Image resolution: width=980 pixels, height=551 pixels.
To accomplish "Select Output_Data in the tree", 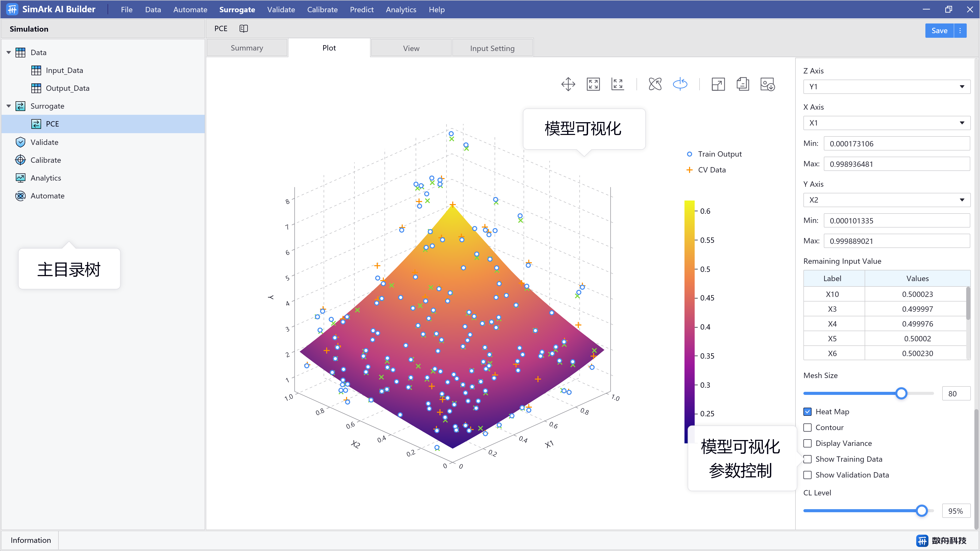I will (68, 88).
